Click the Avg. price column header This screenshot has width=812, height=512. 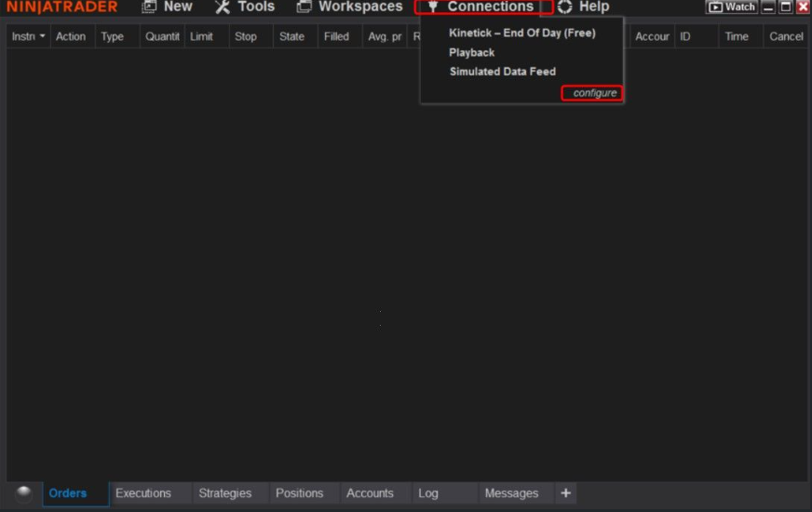pos(385,36)
